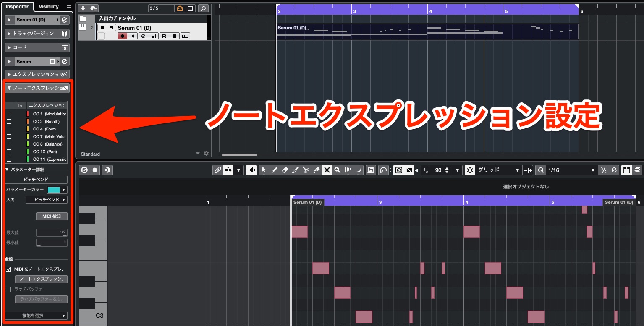Viewport: 644px width, 326px height.
Task: Check the ラッチバッファー checkbox
Action: [8, 289]
